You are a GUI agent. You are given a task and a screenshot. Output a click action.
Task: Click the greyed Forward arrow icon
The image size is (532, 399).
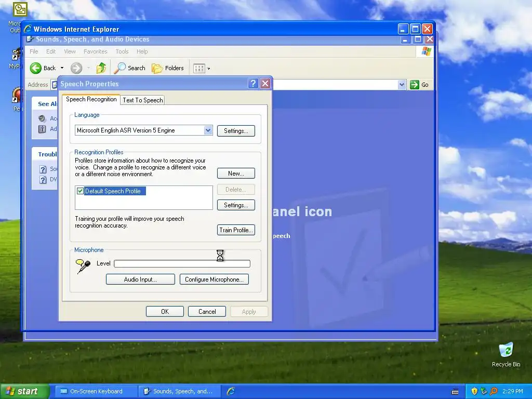click(76, 68)
